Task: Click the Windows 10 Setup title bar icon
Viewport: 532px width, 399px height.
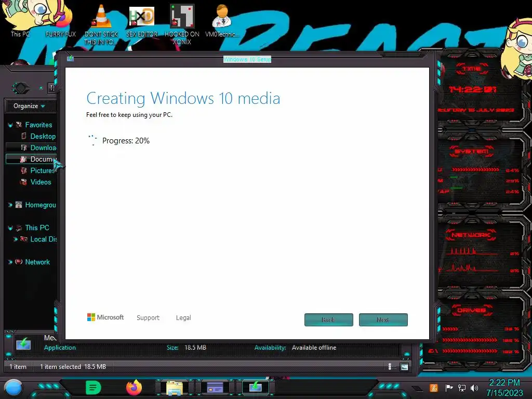Action: click(70, 58)
